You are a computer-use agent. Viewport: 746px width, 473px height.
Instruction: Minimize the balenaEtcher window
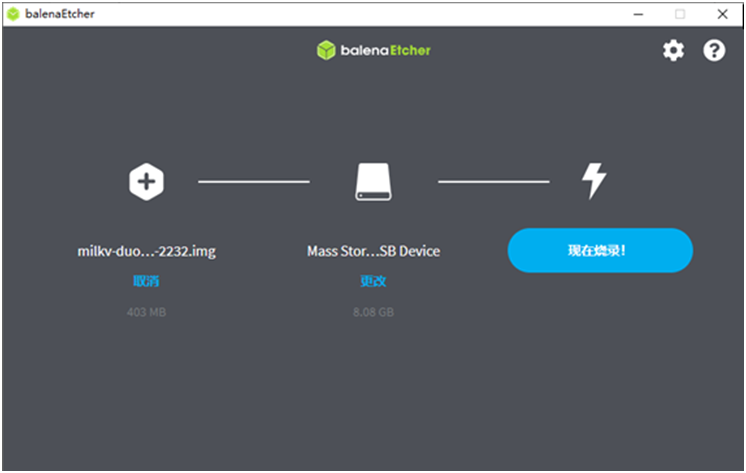[638, 14]
